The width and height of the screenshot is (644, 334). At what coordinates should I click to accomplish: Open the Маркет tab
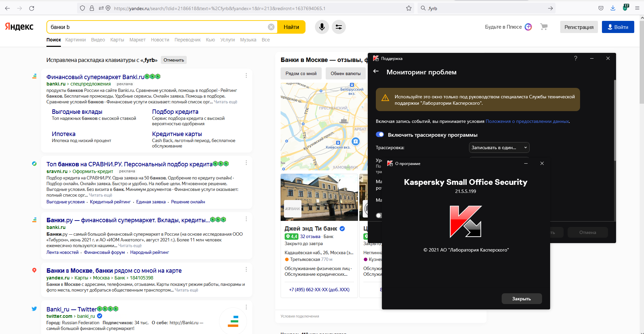137,40
